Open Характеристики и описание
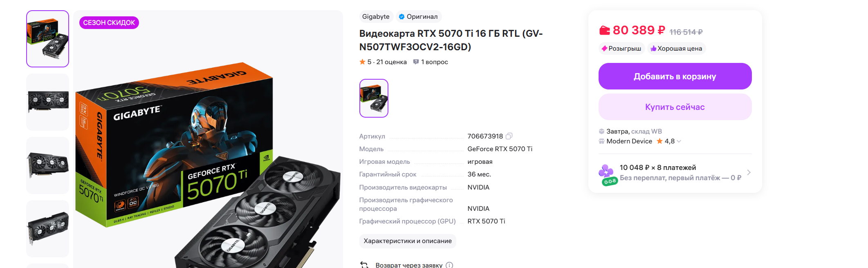 click(x=408, y=241)
